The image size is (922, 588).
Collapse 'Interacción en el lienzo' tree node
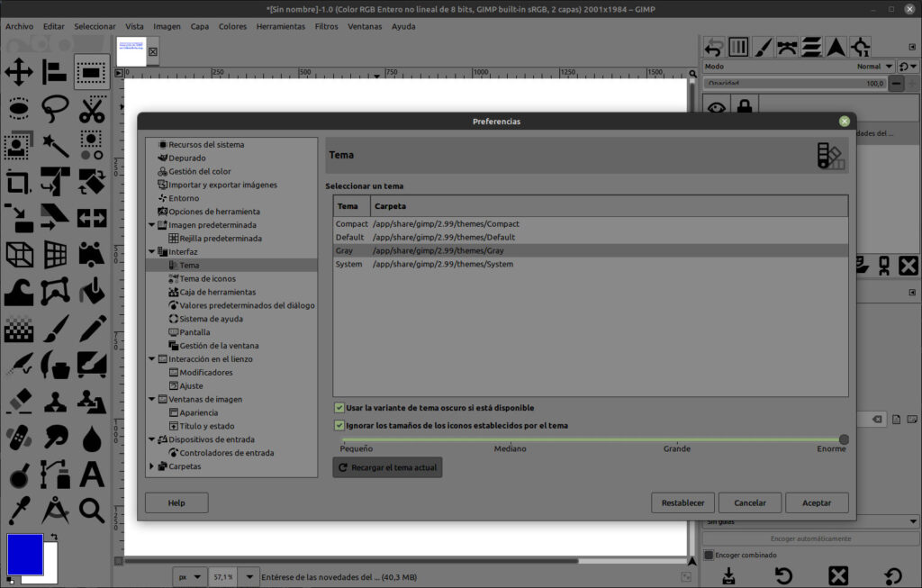(151, 358)
